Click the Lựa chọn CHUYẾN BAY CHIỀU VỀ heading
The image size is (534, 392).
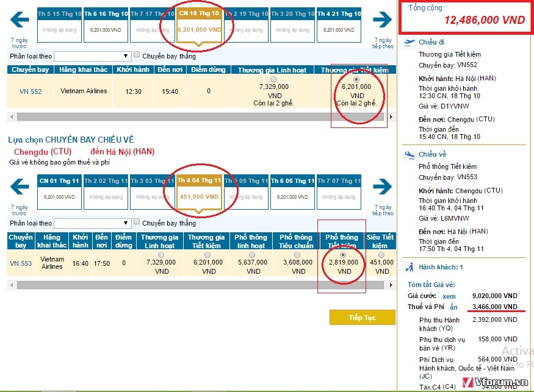click(71, 140)
